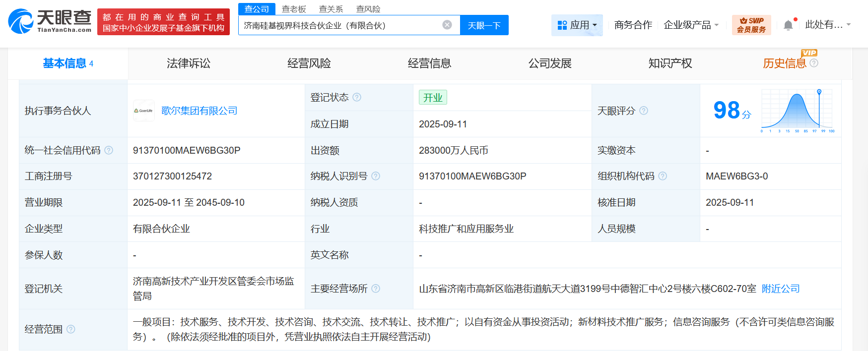
Task: Click the TianYanCha logo
Action: click(50, 21)
